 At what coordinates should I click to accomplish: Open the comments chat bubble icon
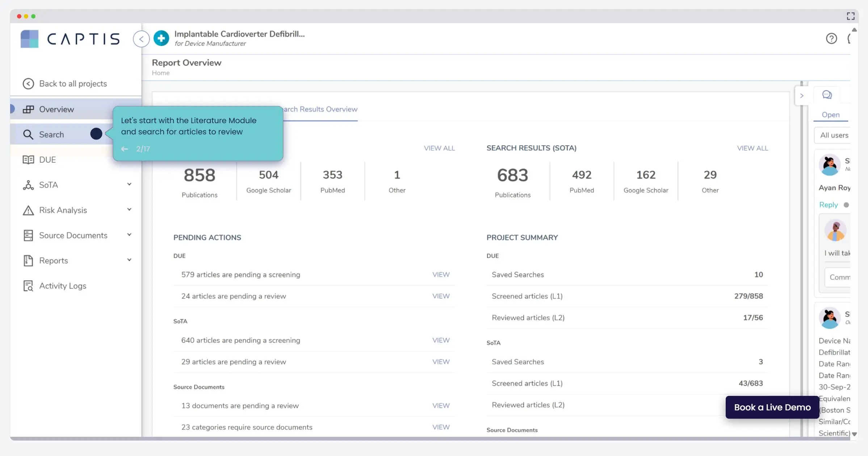(827, 95)
